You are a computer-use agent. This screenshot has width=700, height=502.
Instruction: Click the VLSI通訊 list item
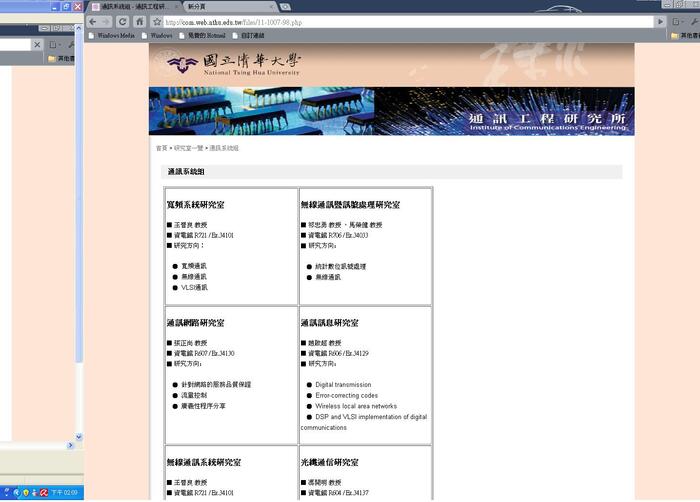pos(194,288)
